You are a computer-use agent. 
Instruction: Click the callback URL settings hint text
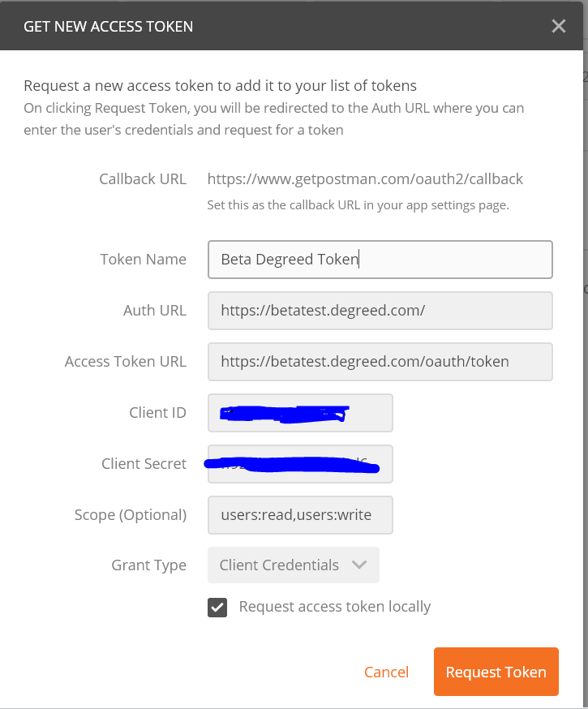358,205
